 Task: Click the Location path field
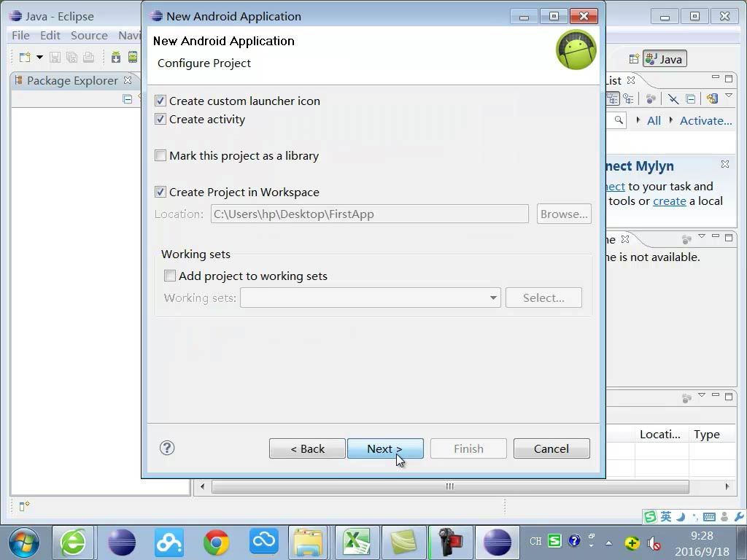[370, 214]
